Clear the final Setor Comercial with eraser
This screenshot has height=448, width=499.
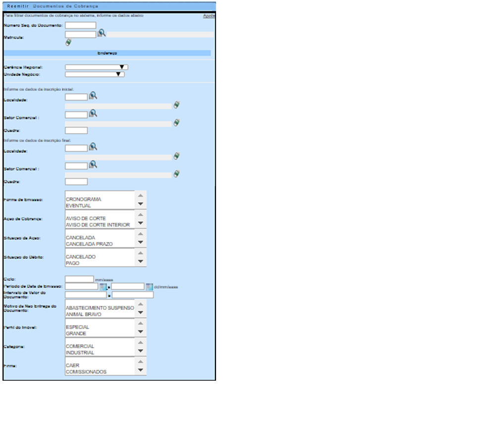click(176, 174)
